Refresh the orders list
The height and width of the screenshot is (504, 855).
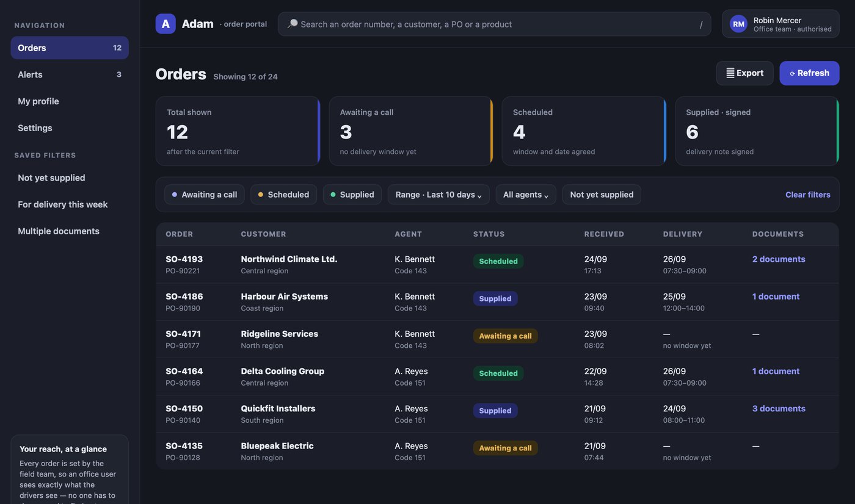pyautogui.click(x=809, y=73)
